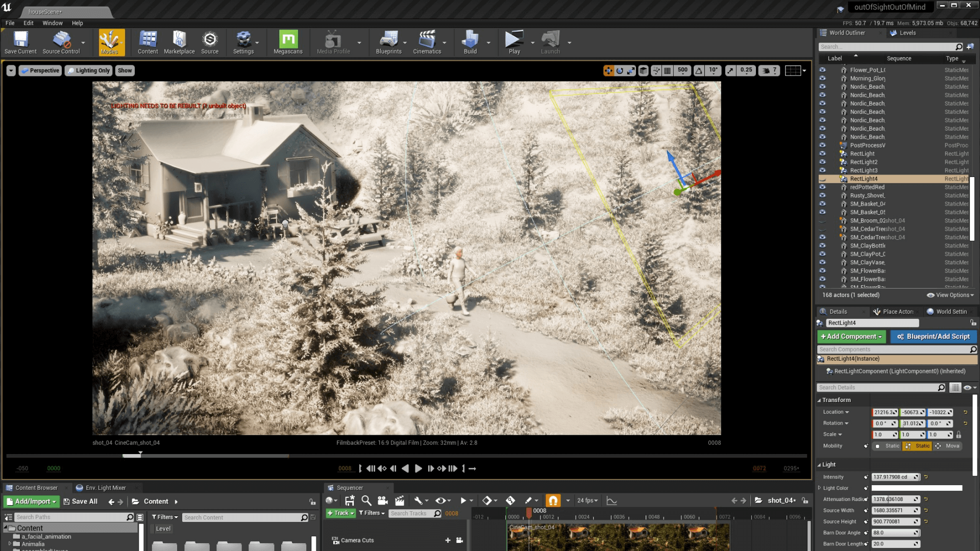This screenshot has height=551, width=980.
Task: Click the keyframe diamond icon in Sequencer
Action: [x=486, y=500]
